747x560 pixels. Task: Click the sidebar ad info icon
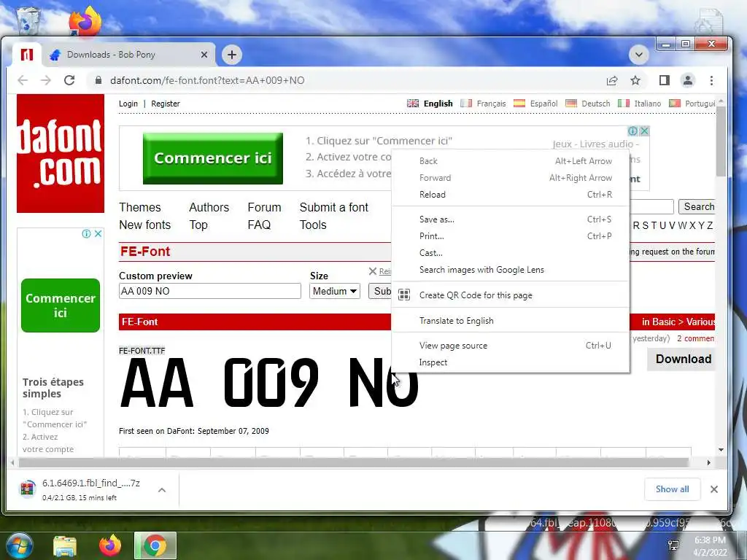pos(86,233)
